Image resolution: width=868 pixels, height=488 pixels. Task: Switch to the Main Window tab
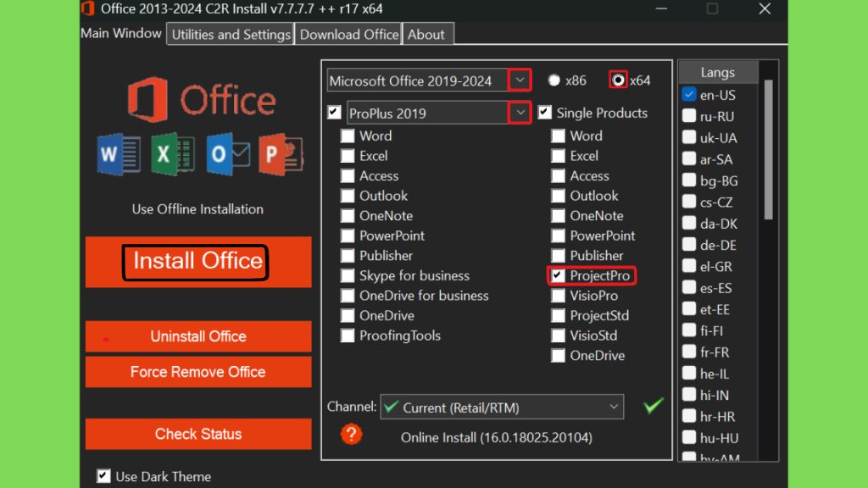[121, 33]
